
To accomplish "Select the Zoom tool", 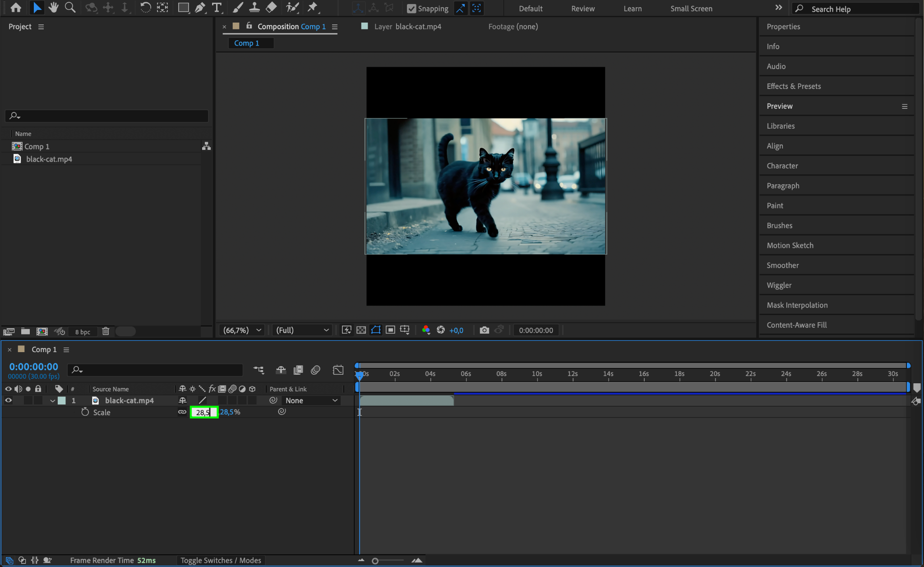I will pyautogui.click(x=70, y=8).
